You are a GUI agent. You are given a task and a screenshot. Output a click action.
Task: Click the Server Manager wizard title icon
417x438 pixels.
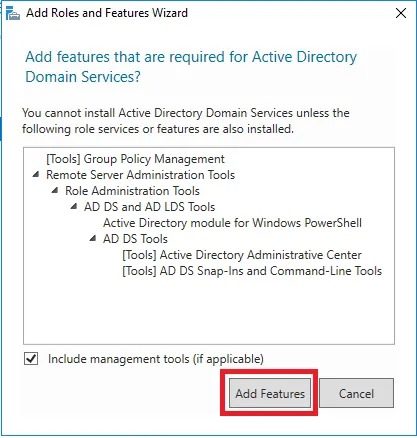(13, 14)
